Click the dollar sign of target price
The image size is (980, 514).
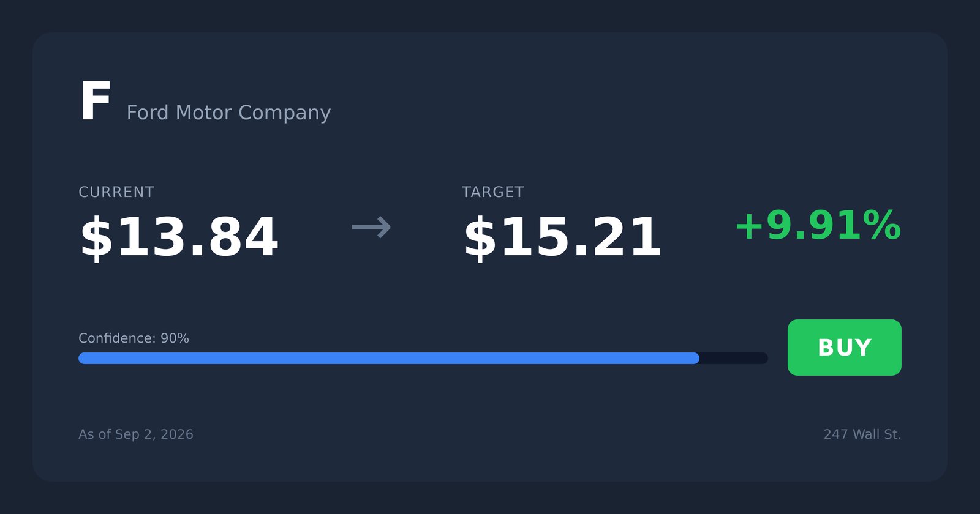480,237
